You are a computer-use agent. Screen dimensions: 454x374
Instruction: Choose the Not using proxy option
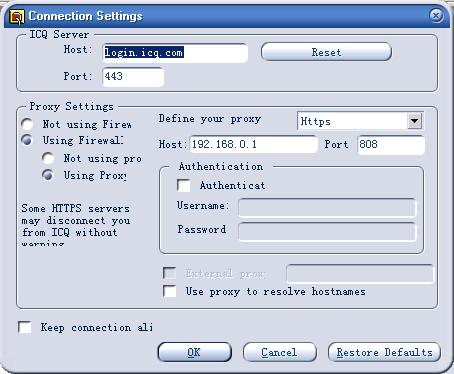point(48,158)
